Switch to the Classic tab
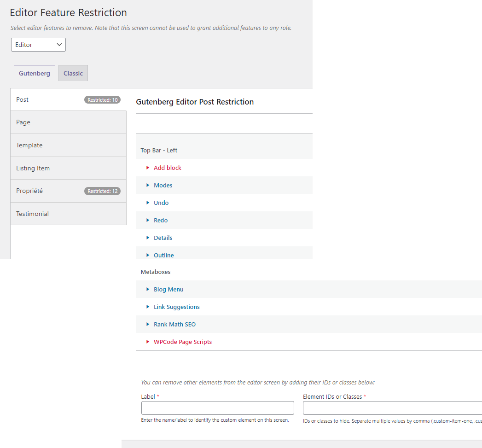The image size is (482, 448). (x=73, y=74)
